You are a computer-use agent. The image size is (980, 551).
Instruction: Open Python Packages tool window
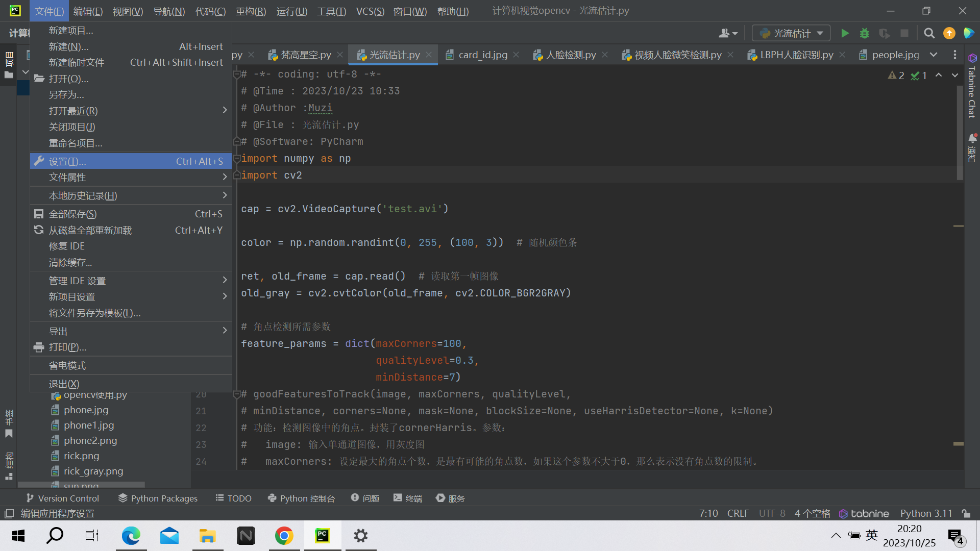(158, 498)
